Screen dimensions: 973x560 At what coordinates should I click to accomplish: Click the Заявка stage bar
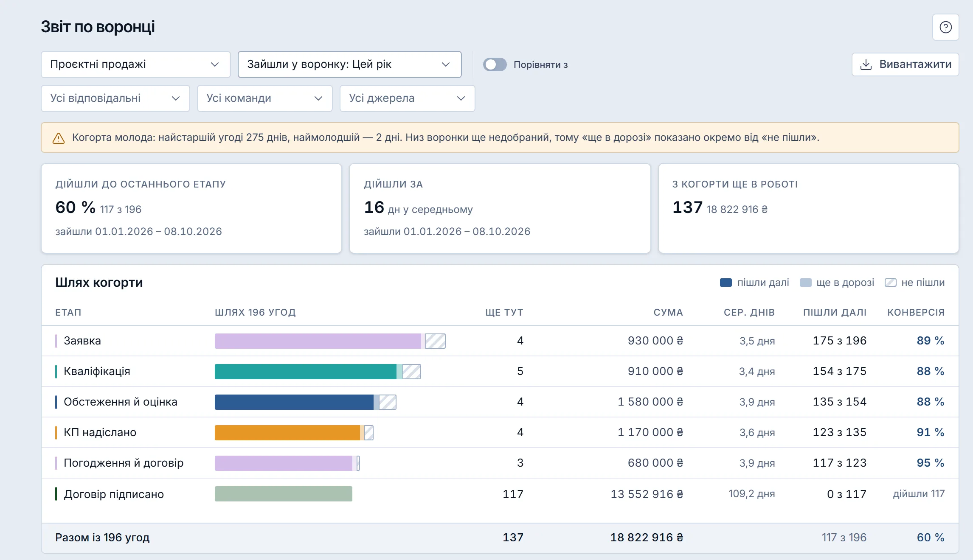tap(330, 341)
